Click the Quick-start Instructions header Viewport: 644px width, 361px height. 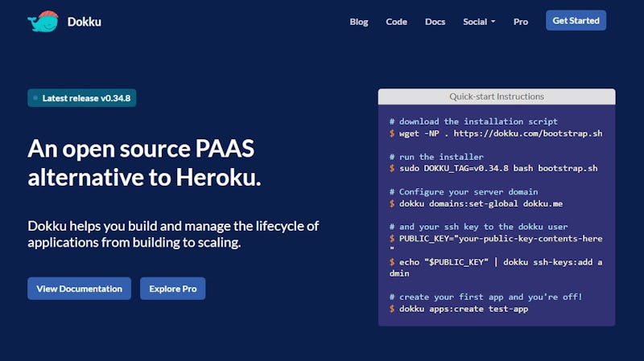coord(496,96)
